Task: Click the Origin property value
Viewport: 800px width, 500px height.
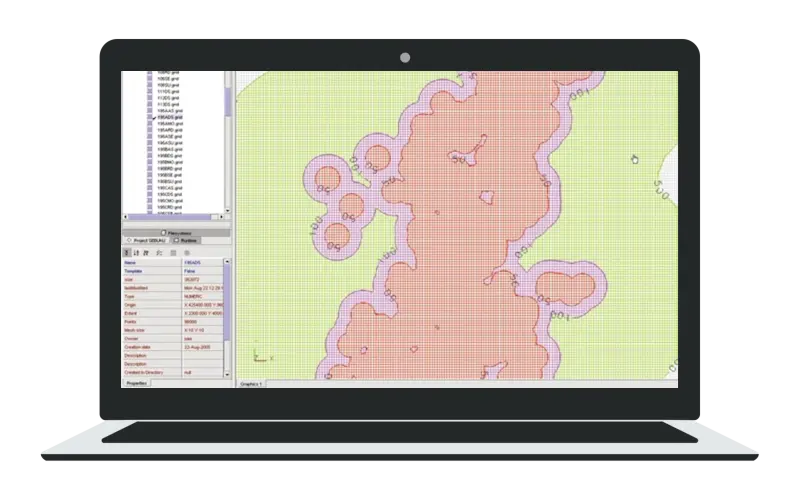Action: pyautogui.click(x=203, y=305)
